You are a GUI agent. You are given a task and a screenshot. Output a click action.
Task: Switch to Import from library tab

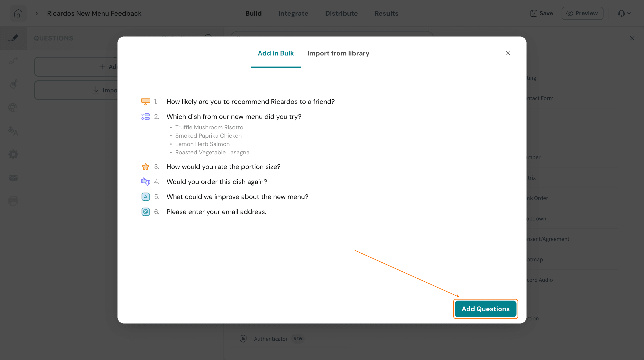pyautogui.click(x=338, y=53)
